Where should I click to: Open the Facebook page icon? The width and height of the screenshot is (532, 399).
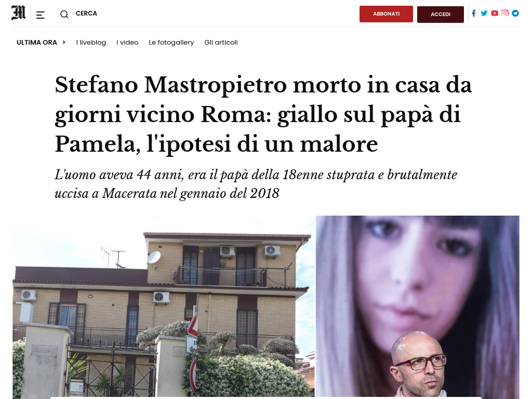click(x=474, y=13)
